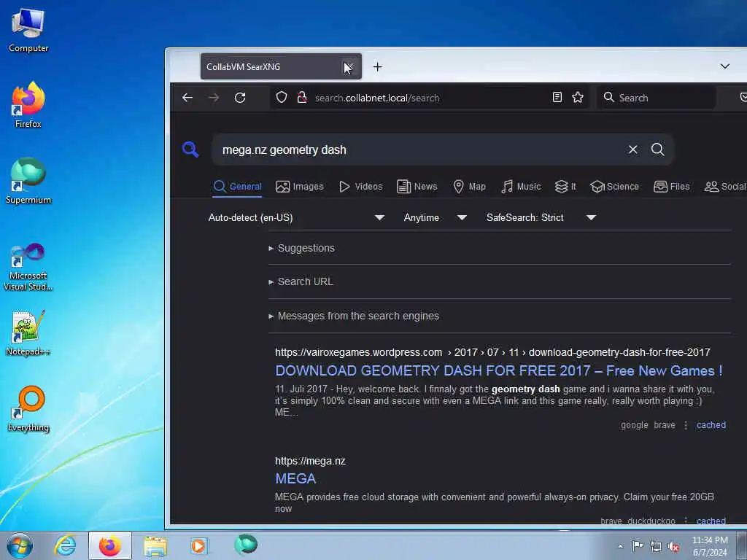Image resolution: width=747 pixels, height=560 pixels.
Task: Launch Notepad++ desktop shortcut
Action: (28, 332)
